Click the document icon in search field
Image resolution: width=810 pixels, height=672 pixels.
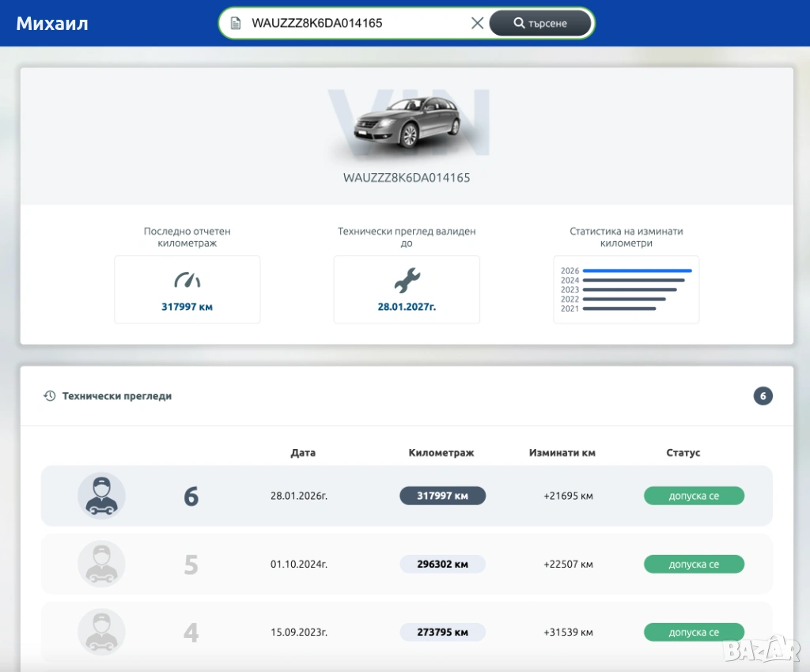point(235,23)
